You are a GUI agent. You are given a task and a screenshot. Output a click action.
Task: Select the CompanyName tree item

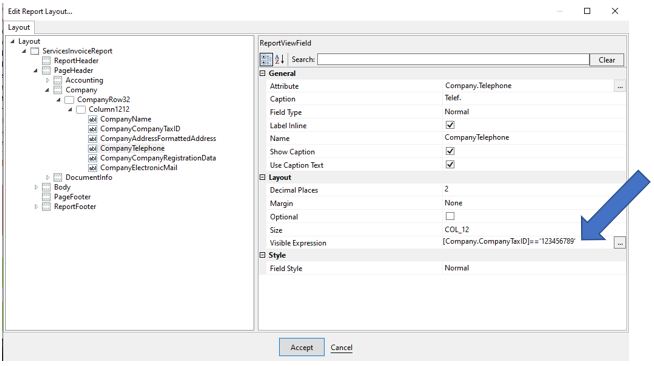click(126, 119)
